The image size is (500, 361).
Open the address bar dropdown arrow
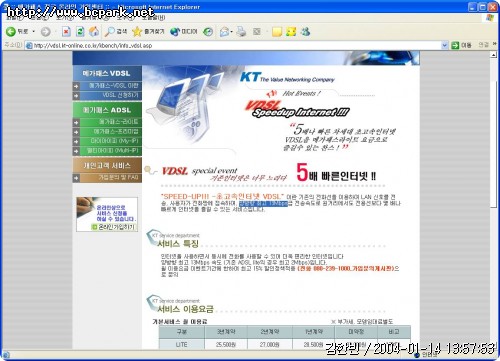(444, 45)
